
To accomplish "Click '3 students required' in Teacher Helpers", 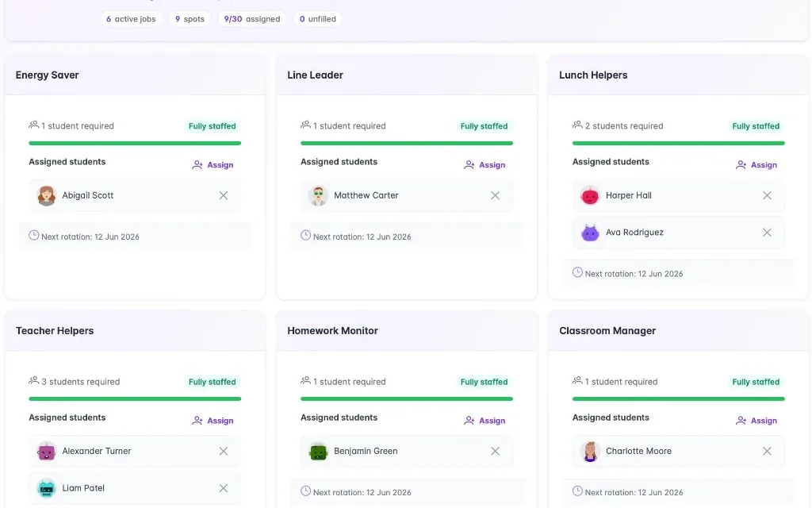I will coord(81,382).
